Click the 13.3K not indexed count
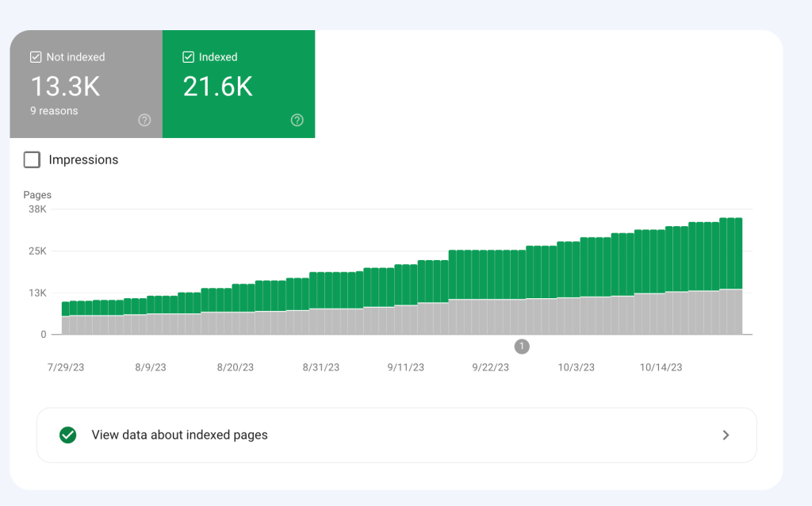Image resolution: width=812 pixels, height=506 pixels. [x=65, y=86]
